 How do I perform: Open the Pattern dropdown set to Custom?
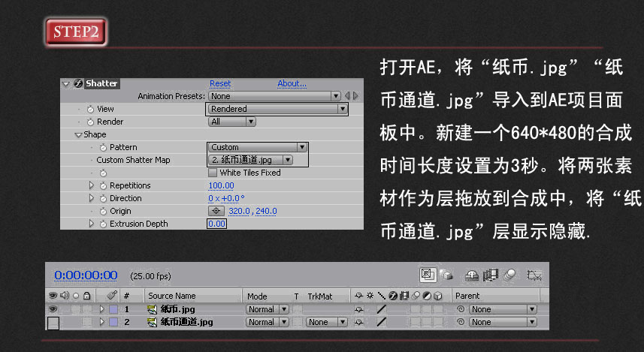click(258, 147)
